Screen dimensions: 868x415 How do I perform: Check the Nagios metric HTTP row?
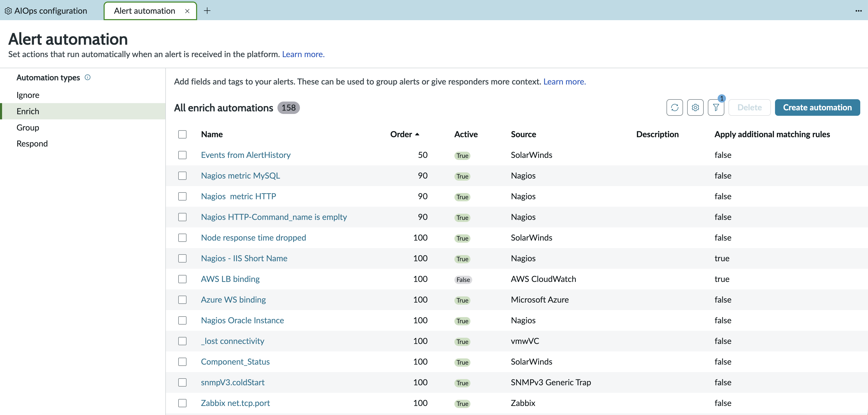(182, 196)
